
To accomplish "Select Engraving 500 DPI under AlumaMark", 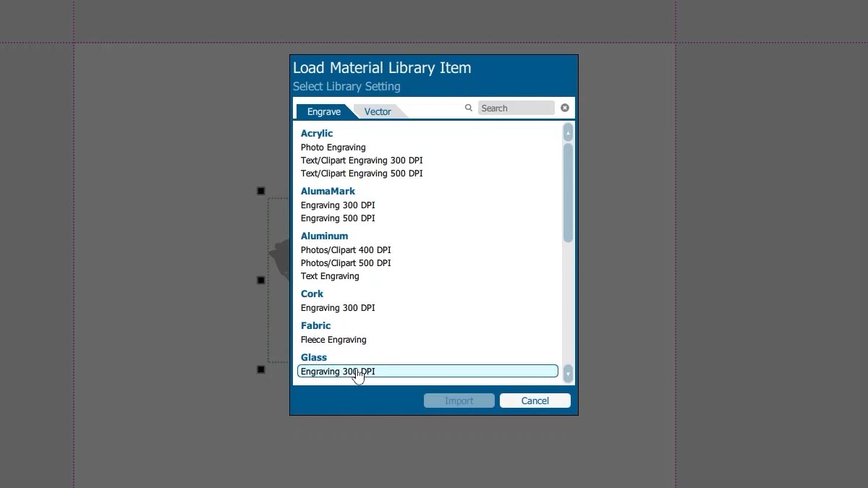I will (x=338, y=218).
